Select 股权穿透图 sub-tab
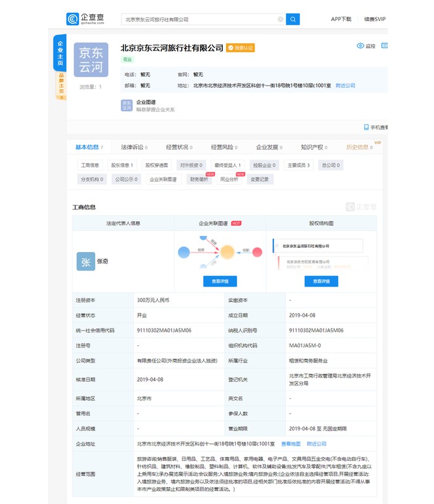 [157, 165]
